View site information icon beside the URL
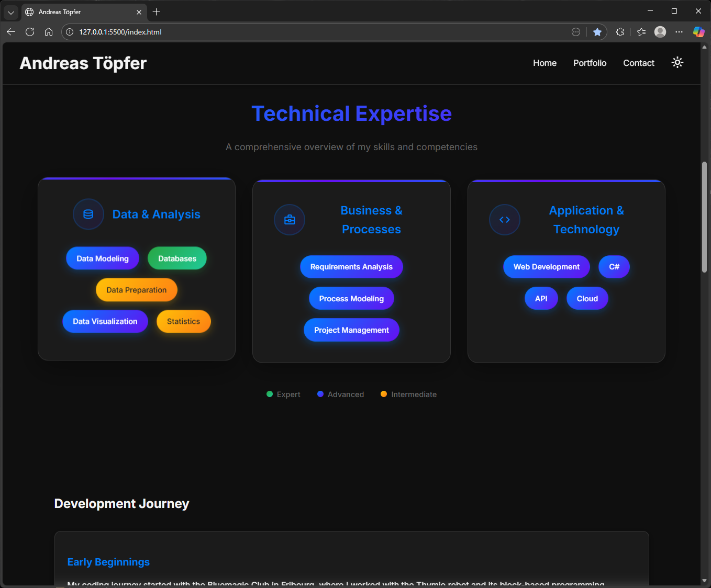This screenshot has width=711, height=588. pyautogui.click(x=70, y=32)
